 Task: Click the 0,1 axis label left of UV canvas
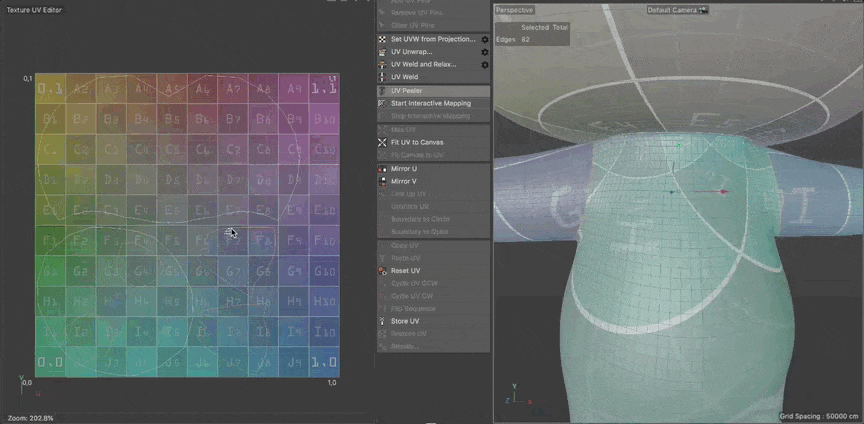pyautogui.click(x=27, y=79)
